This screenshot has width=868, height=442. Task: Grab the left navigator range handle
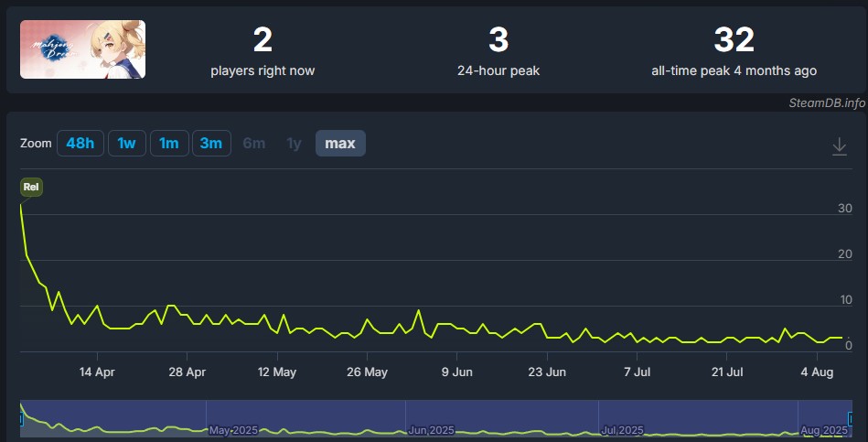tap(21, 419)
